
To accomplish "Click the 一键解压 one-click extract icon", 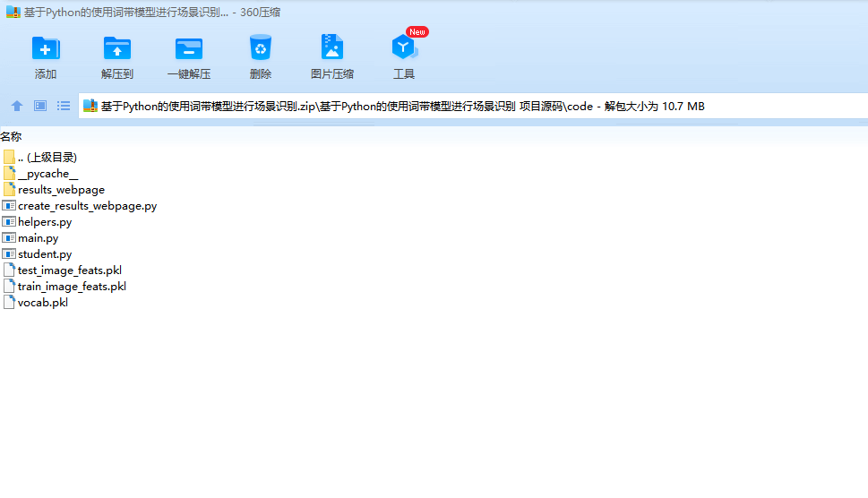I will point(189,48).
